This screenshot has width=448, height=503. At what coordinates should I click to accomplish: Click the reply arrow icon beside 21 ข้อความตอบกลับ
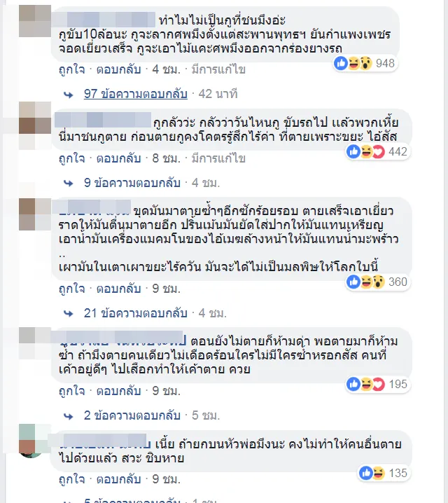(69, 314)
